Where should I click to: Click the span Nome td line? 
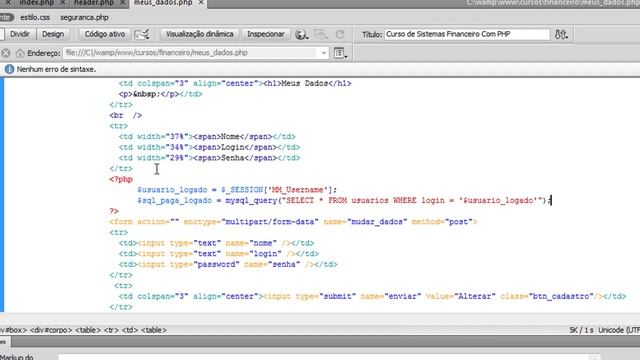[207, 136]
